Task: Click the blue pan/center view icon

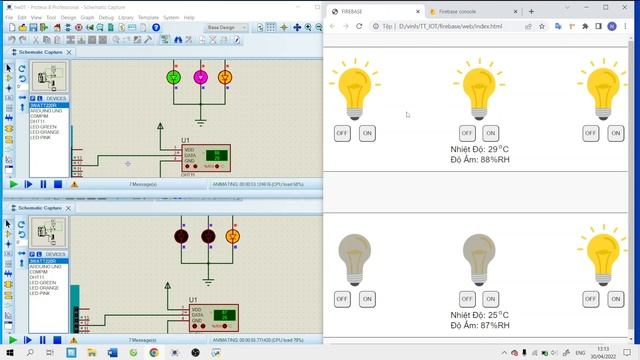Action: pyautogui.click(x=297, y=27)
